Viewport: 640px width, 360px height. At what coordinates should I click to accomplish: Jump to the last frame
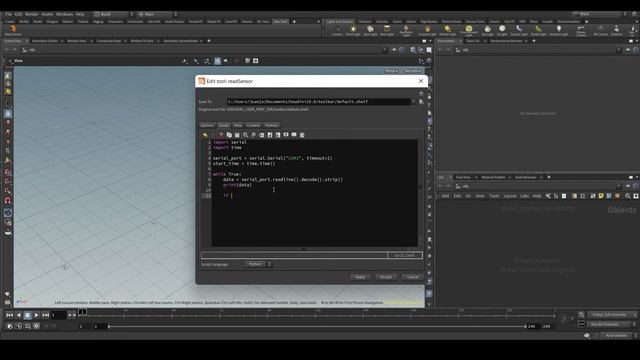[x=45, y=315]
